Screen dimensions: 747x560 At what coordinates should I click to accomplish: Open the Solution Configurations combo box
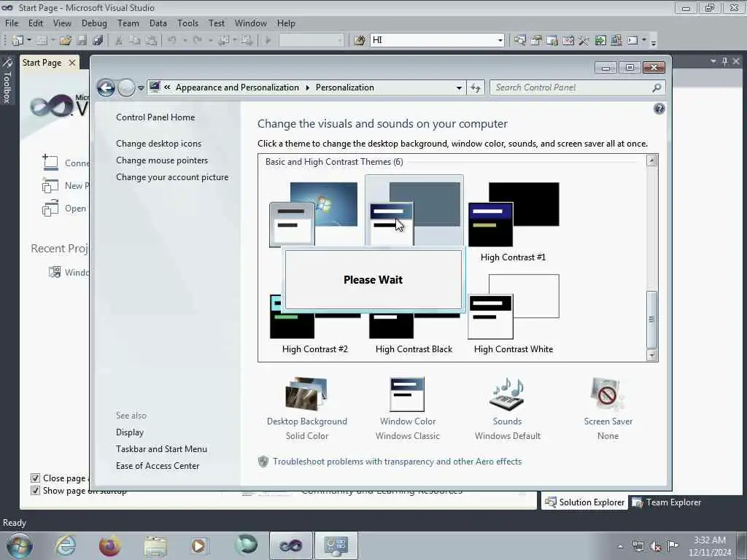click(311, 40)
